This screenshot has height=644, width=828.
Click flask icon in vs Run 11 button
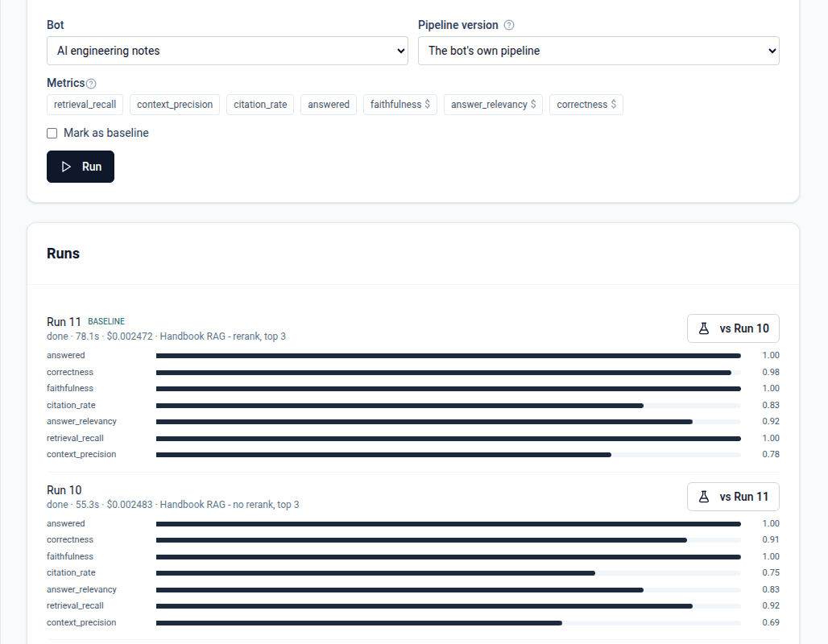[704, 497]
